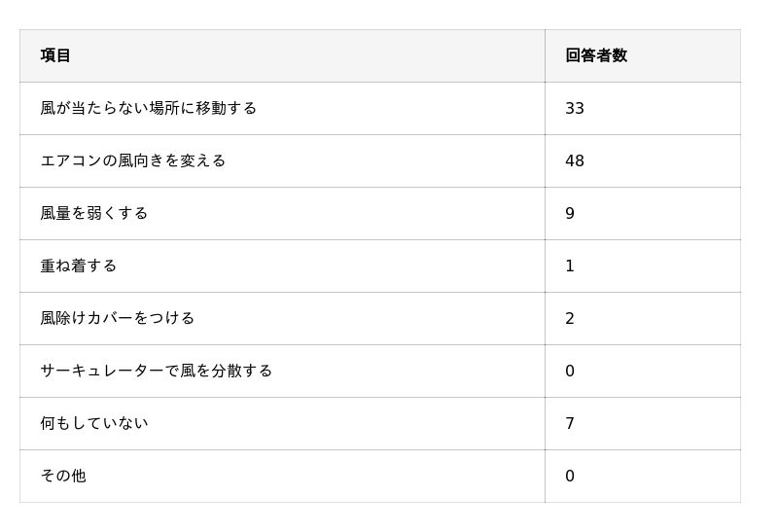Select the 風除けカバーをつける row label
This screenshot has width=778, height=532.
pyautogui.click(x=117, y=318)
